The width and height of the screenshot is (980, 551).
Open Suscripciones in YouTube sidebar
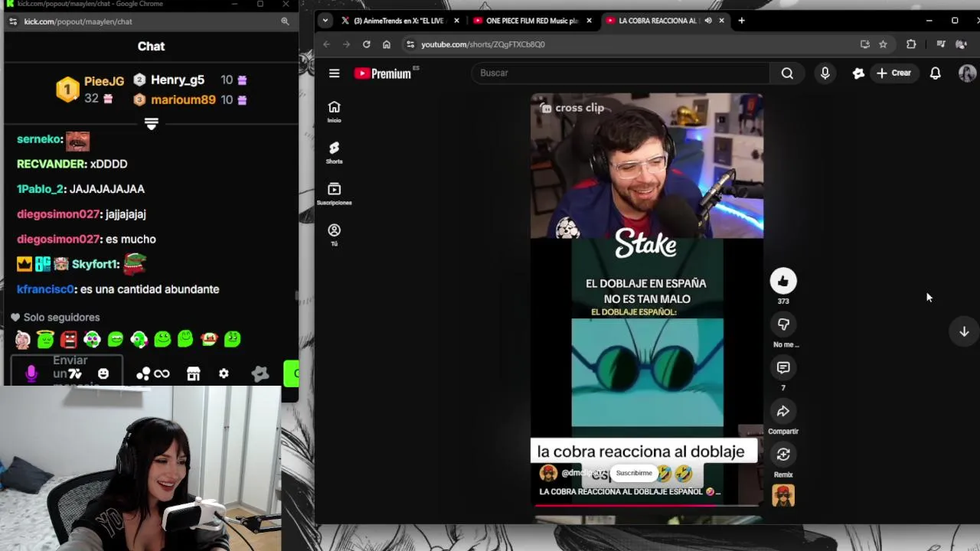334,194
